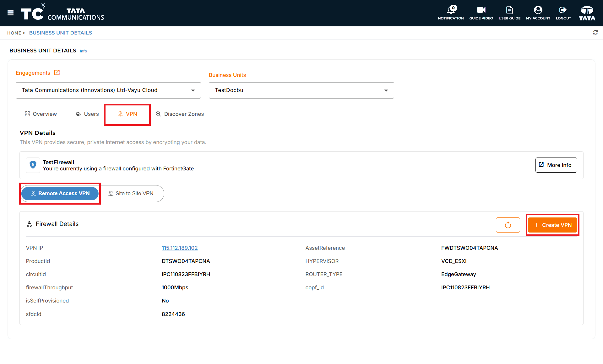Switch to the Users tab
Viewport: 603px width, 364px height.
coord(87,114)
